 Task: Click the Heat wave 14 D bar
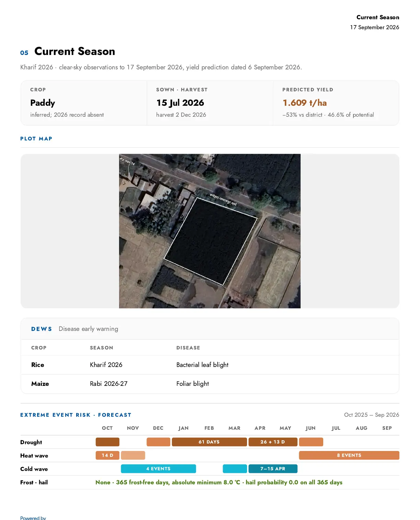coord(107,455)
